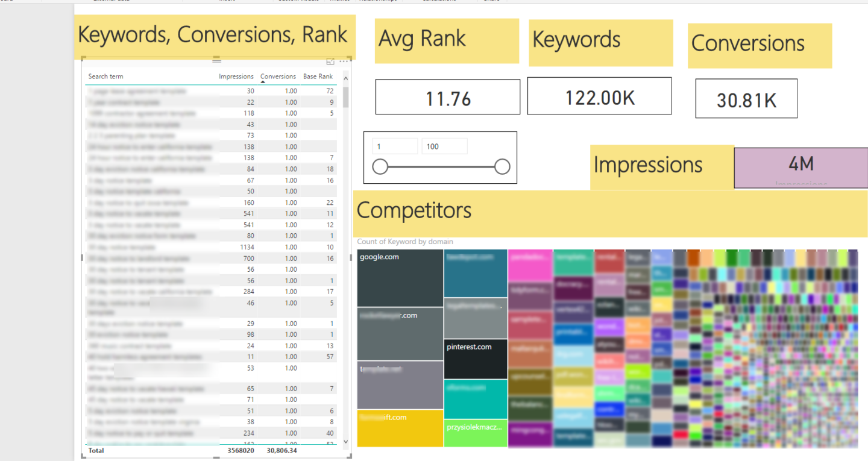Screen dimensions: 868x461
Task: Open More options ellipsis on the table visual
Action: pos(344,61)
